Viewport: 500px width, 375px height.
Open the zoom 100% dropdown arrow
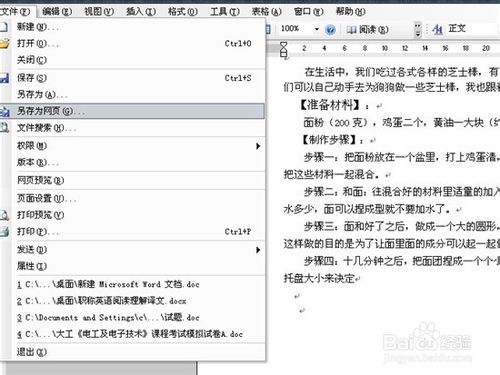point(317,29)
